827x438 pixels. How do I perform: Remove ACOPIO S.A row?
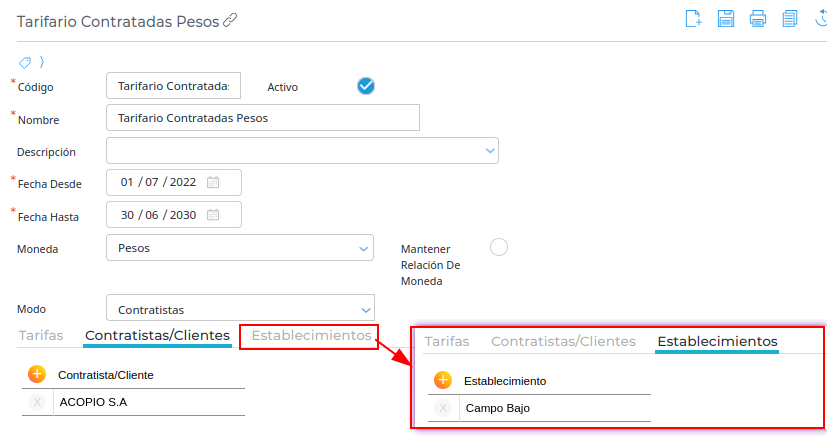point(37,402)
